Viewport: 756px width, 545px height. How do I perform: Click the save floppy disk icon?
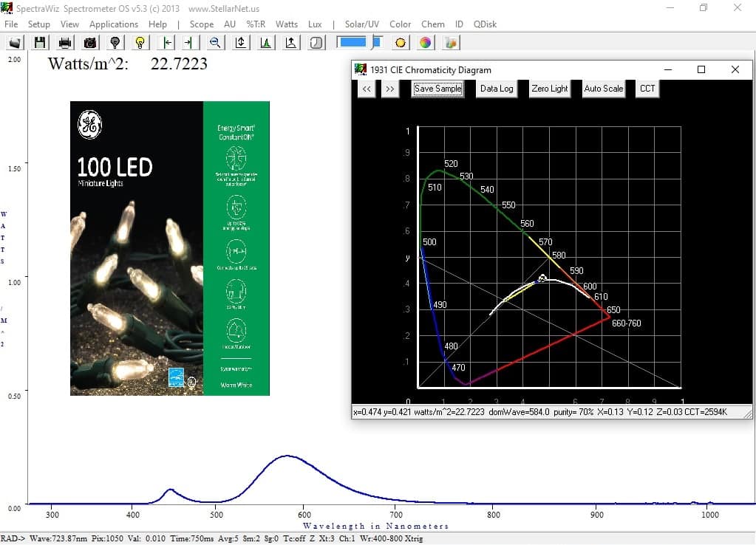pos(40,42)
